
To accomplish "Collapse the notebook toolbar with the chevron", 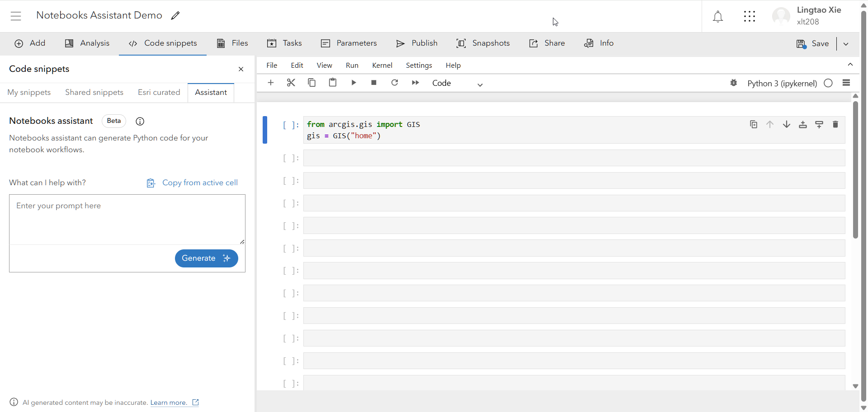I will point(850,64).
